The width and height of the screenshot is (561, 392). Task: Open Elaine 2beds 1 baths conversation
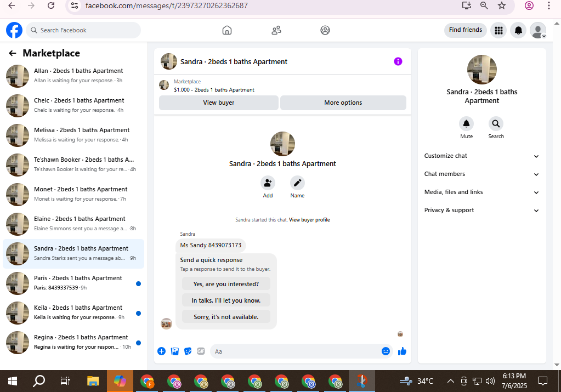click(x=73, y=224)
